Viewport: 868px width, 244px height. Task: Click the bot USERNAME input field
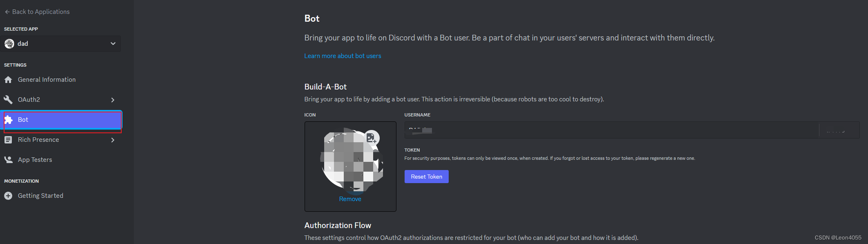tap(611, 130)
